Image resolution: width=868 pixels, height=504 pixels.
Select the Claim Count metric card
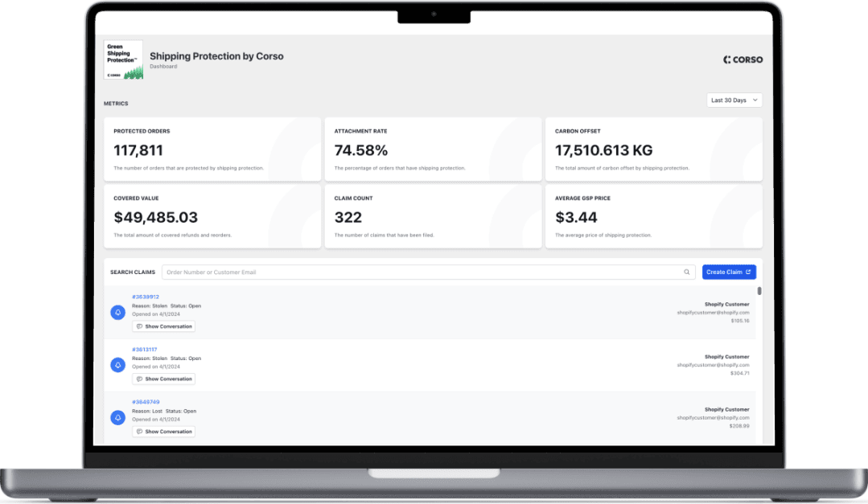point(433,216)
